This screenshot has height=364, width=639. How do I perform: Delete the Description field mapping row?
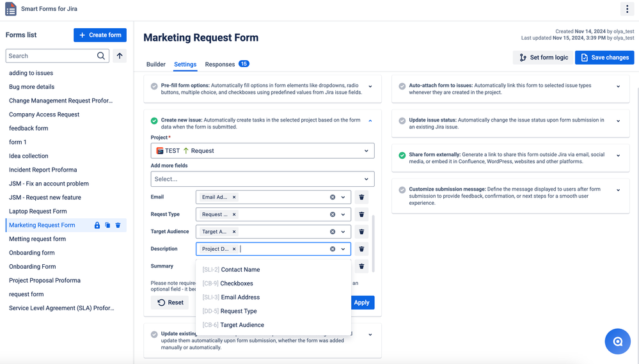click(361, 249)
